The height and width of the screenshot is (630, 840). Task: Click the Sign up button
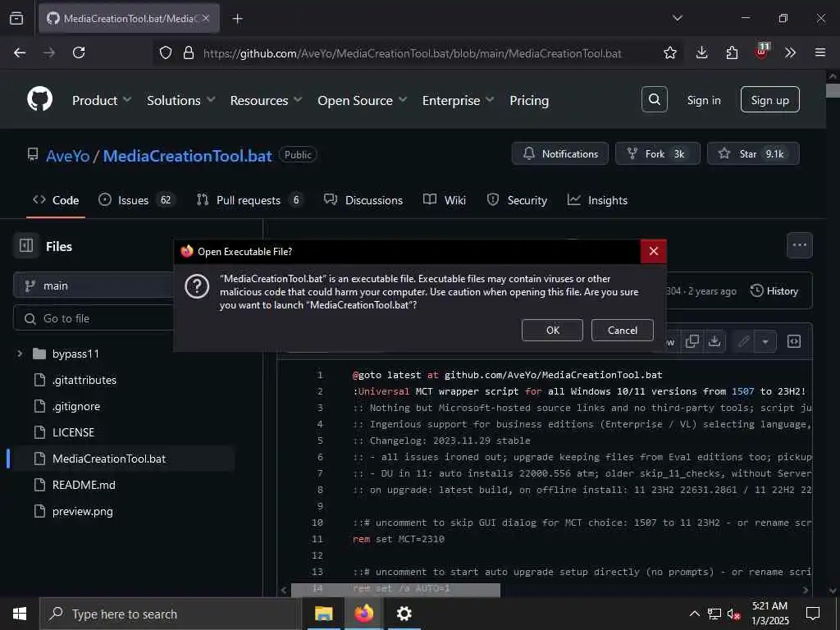[x=769, y=99]
